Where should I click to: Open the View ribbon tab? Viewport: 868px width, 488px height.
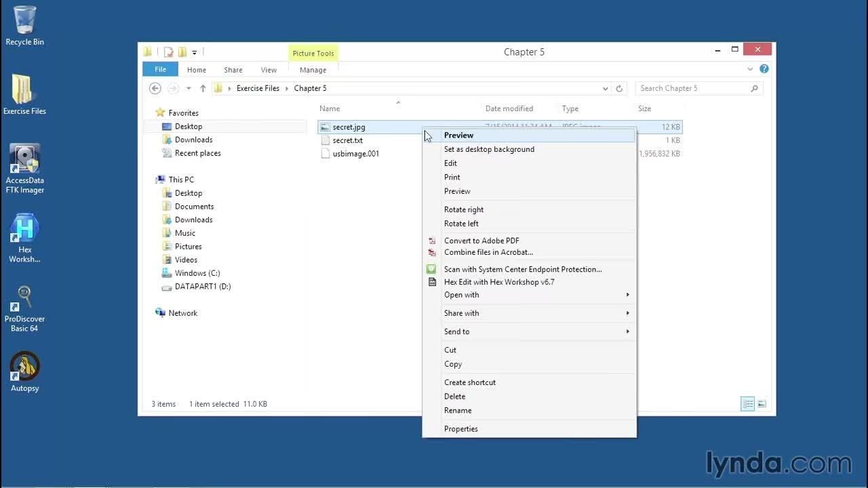coord(269,70)
